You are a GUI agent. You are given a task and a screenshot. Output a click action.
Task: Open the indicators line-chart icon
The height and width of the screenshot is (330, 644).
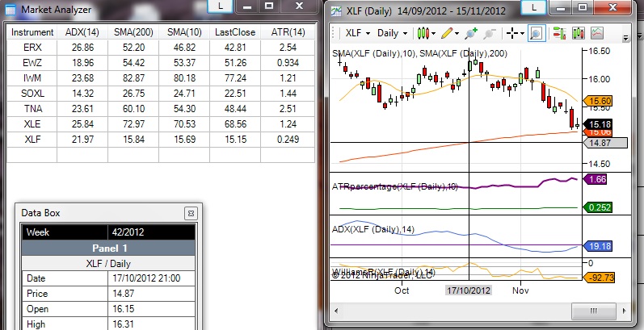(597, 33)
